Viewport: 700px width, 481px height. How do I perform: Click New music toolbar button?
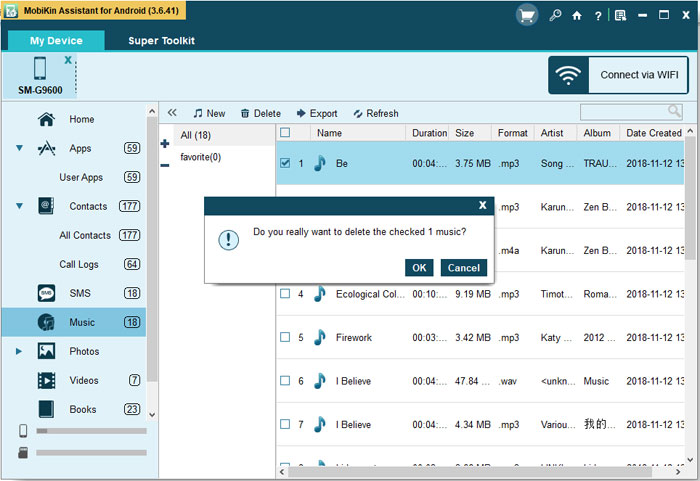tap(209, 113)
